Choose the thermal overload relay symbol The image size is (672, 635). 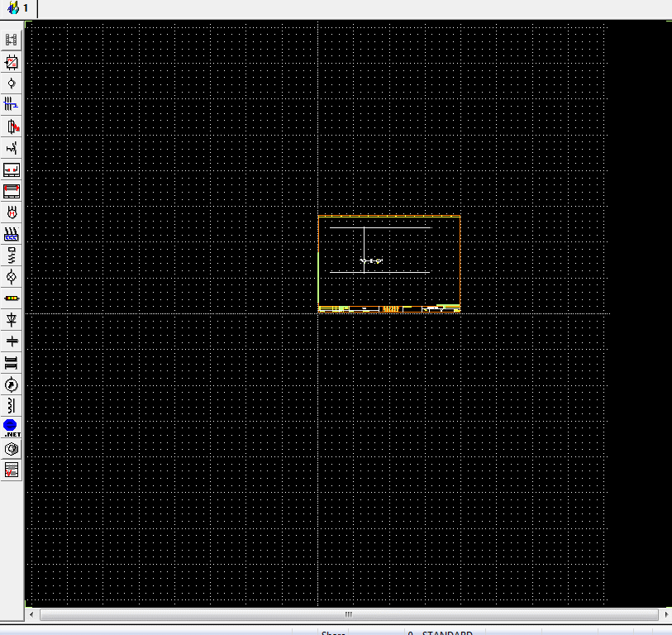point(11,255)
